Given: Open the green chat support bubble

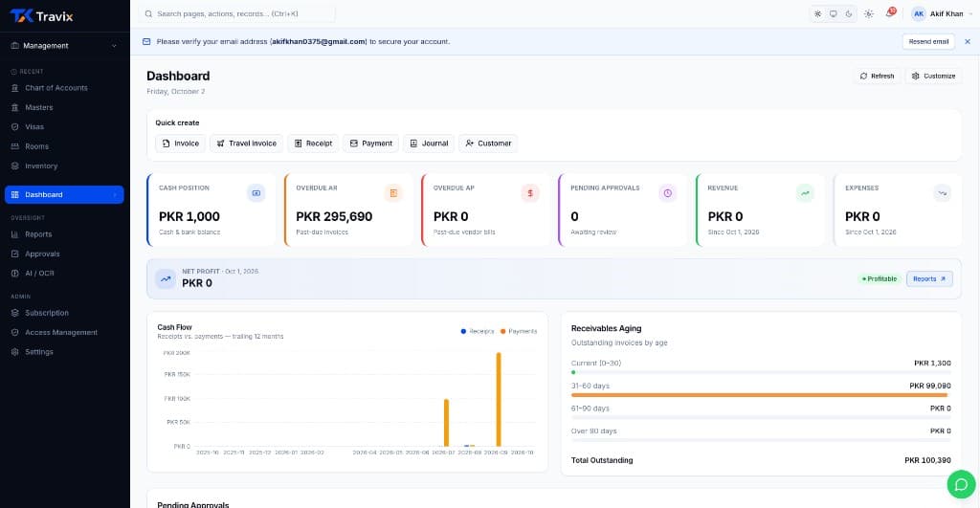Looking at the screenshot, I should coord(961,484).
